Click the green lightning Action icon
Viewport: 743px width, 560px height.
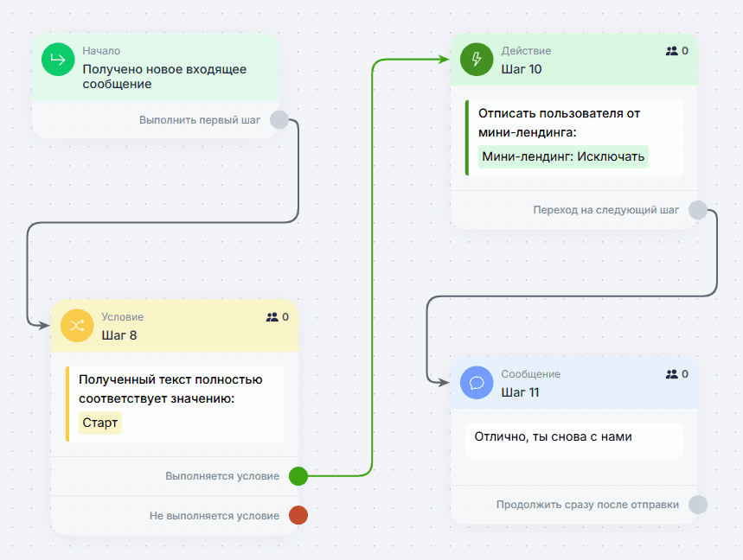click(x=477, y=59)
